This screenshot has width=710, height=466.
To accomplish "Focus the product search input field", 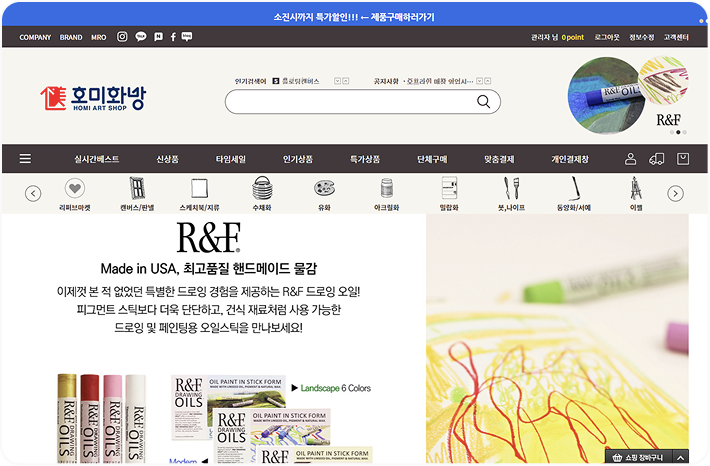I will point(350,102).
